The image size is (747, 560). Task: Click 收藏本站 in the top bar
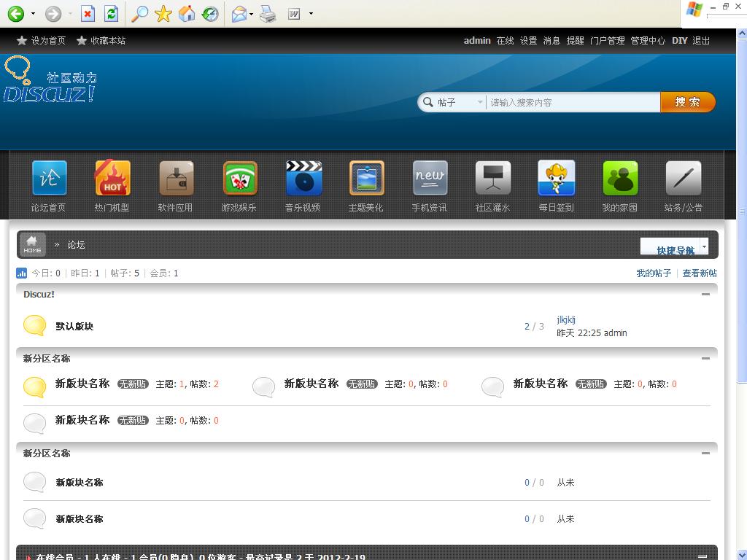108,41
